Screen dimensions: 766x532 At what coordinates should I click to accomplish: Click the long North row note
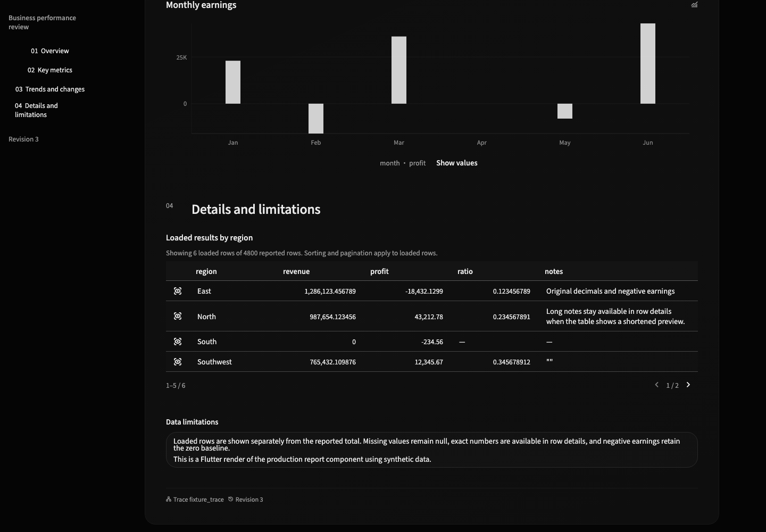point(615,317)
